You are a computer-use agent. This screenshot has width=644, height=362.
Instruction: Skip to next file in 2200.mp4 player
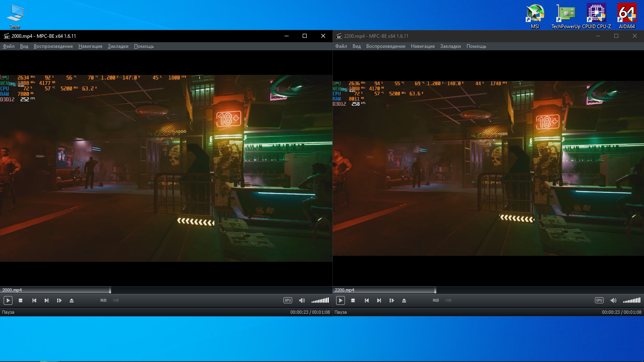pos(379,300)
